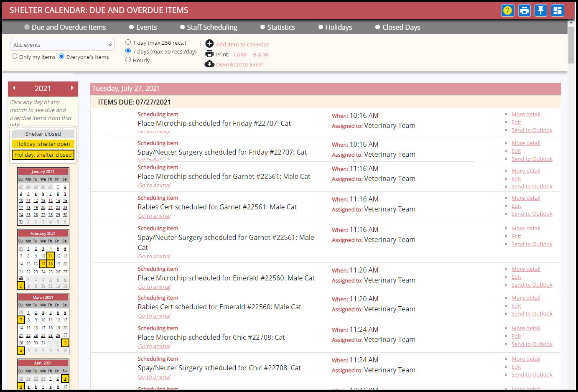Click Download to Excel link

coord(239,64)
